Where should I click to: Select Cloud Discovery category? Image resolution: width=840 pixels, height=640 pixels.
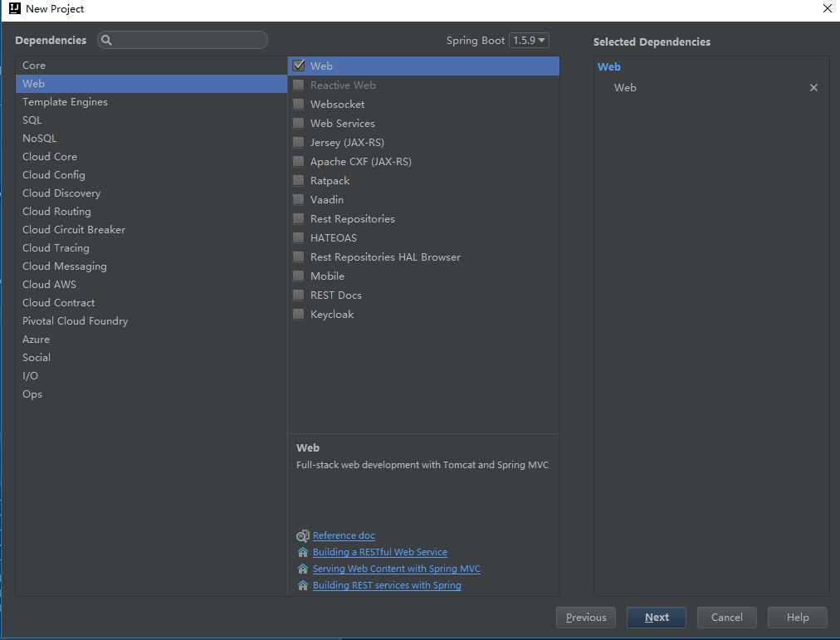click(151, 193)
